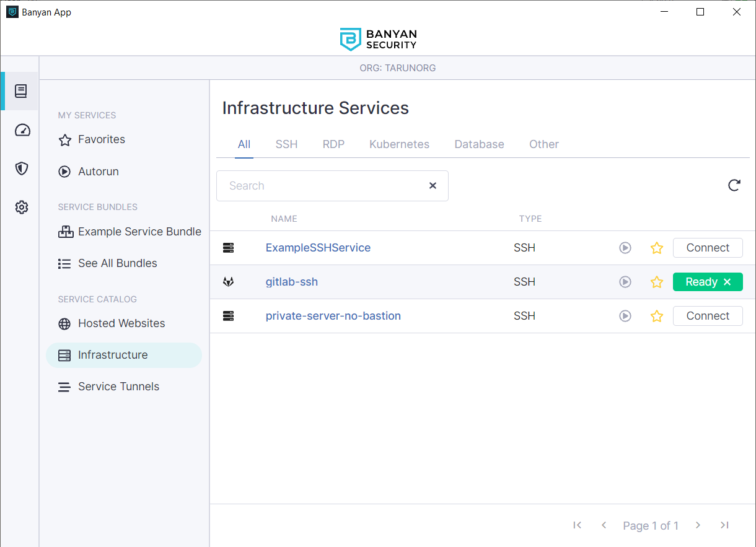Click the services catalog book icon

tap(21, 92)
